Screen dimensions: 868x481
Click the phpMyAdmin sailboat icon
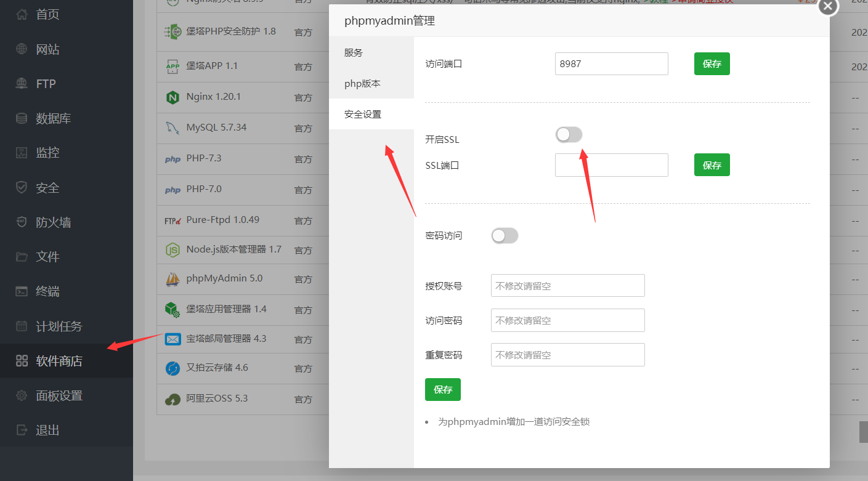point(172,279)
